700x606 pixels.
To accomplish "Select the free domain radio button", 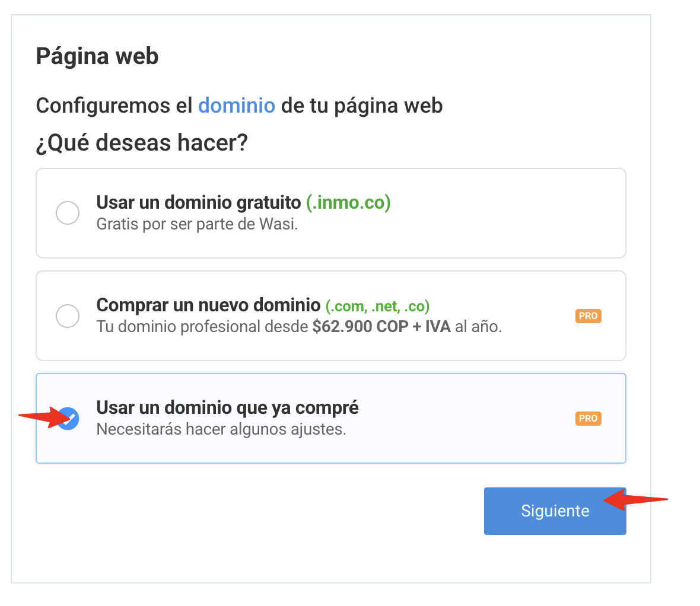I will point(68,213).
